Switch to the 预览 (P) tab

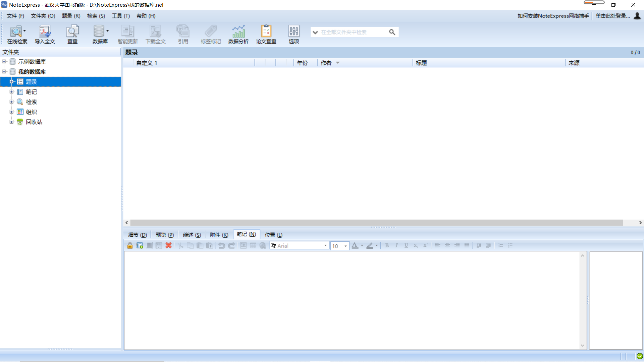pos(165,235)
